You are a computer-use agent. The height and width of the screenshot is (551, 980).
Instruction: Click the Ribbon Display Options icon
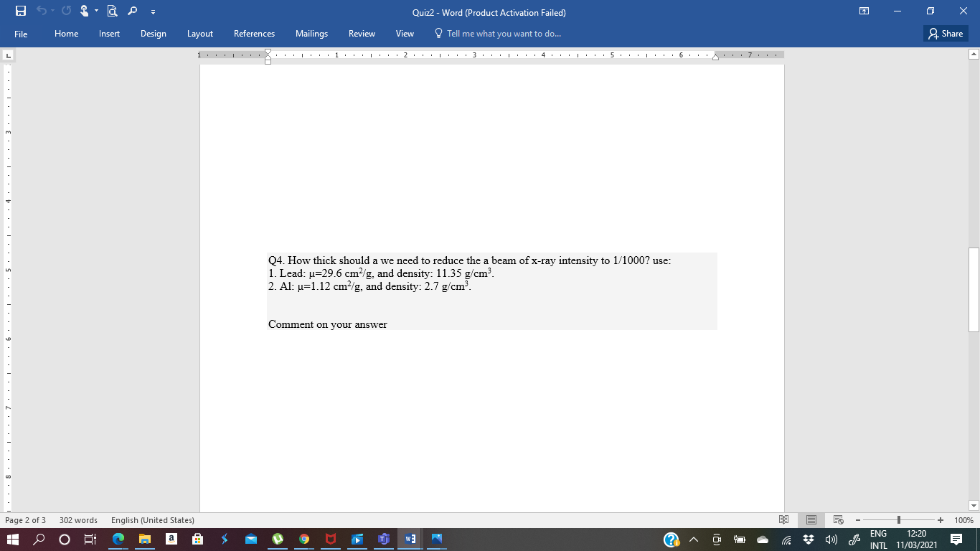click(864, 11)
